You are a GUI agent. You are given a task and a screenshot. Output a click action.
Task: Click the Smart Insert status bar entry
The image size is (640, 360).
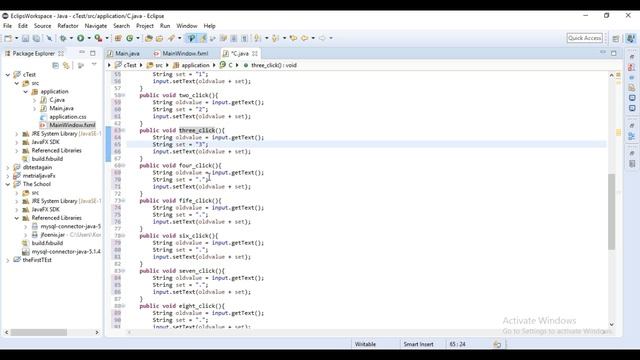[418, 344]
